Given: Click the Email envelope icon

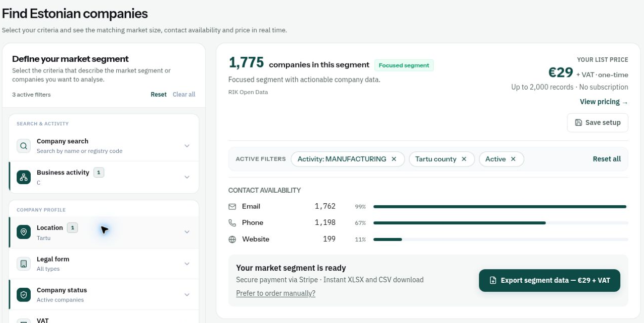Looking at the screenshot, I should click(x=232, y=206).
